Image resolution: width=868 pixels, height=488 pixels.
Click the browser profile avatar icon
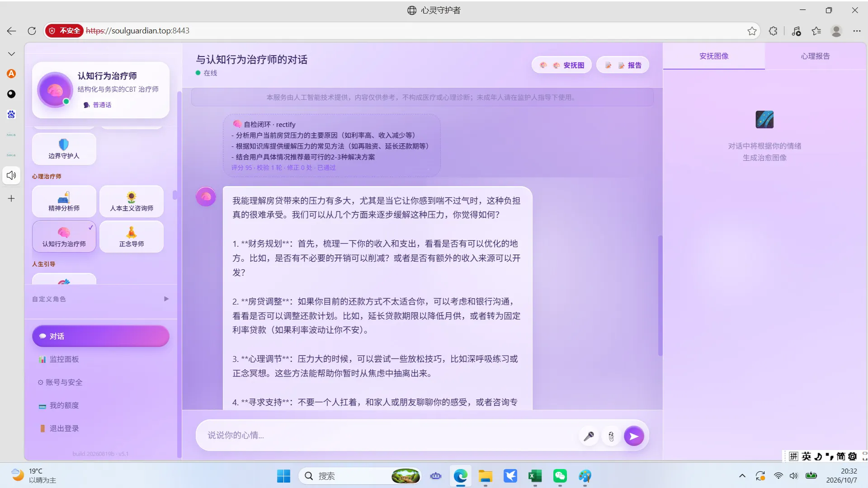836,31
